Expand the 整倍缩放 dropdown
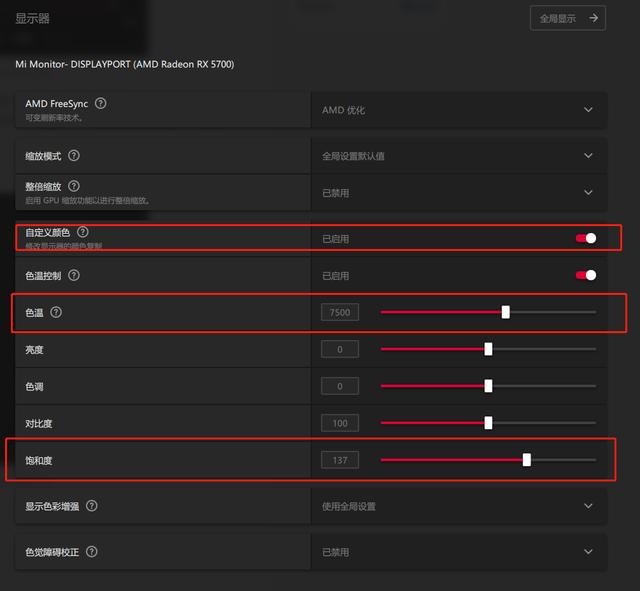This screenshot has height=591, width=640. [x=588, y=192]
